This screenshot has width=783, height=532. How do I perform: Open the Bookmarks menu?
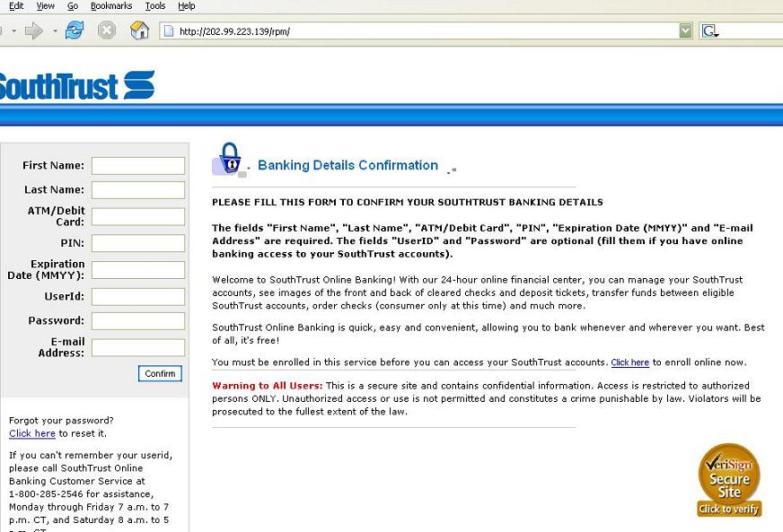[x=111, y=6]
